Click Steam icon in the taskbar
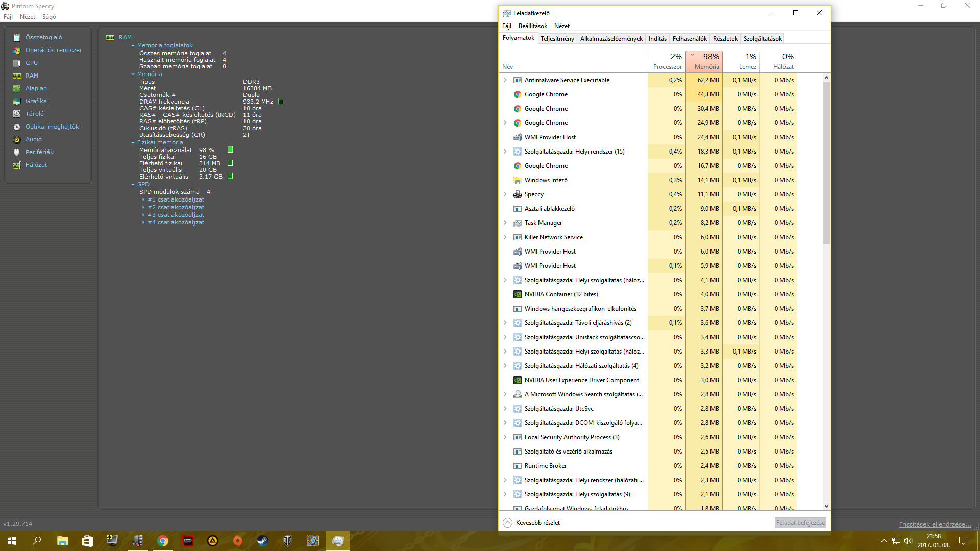 263,541
